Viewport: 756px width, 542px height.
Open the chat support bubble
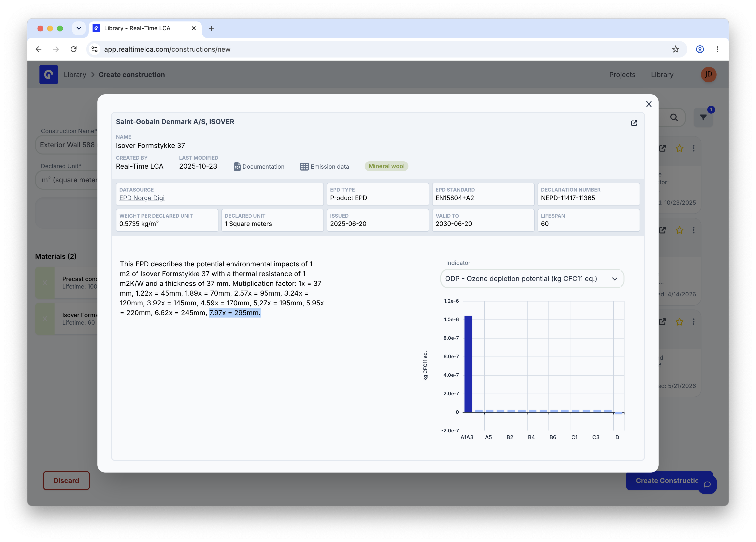707,484
